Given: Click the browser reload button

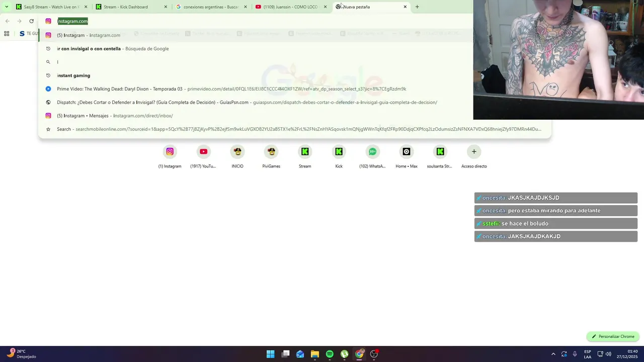Looking at the screenshot, I should coord(31,21).
